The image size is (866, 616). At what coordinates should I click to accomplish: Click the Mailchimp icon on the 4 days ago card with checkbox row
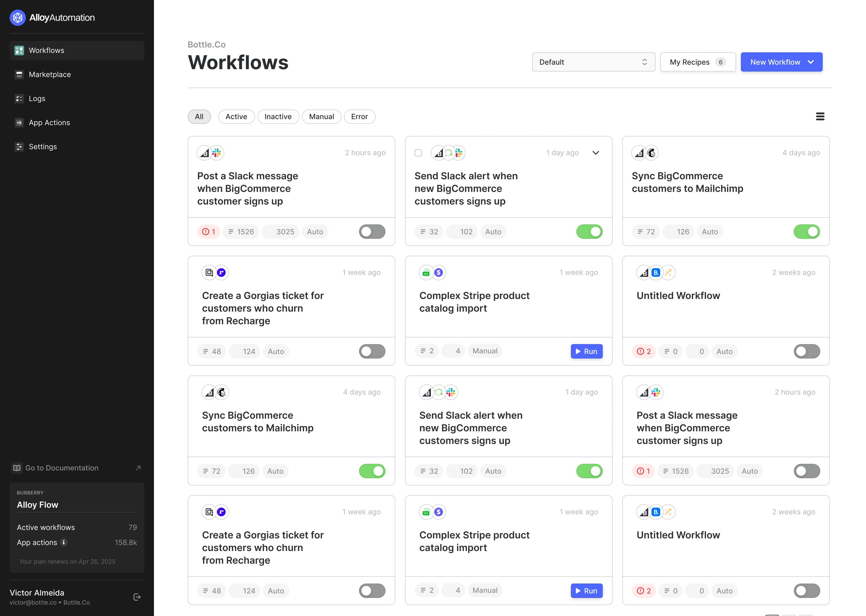point(651,153)
